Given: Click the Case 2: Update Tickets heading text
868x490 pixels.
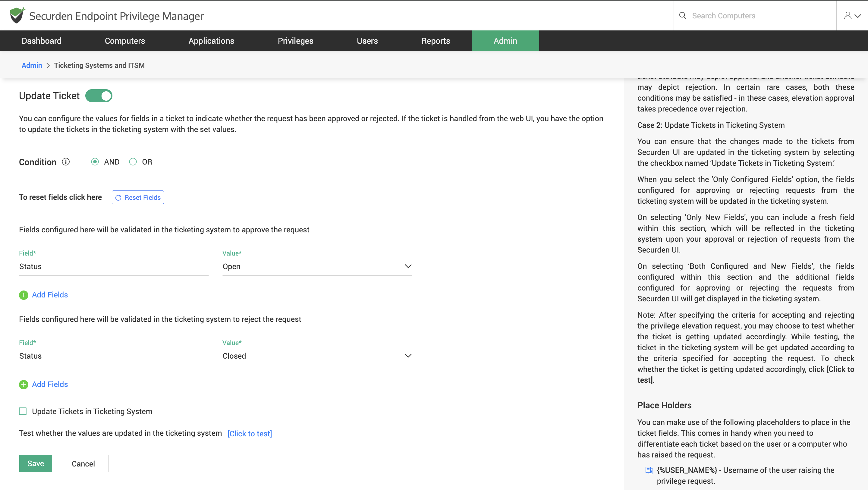Looking at the screenshot, I should click(x=711, y=125).
